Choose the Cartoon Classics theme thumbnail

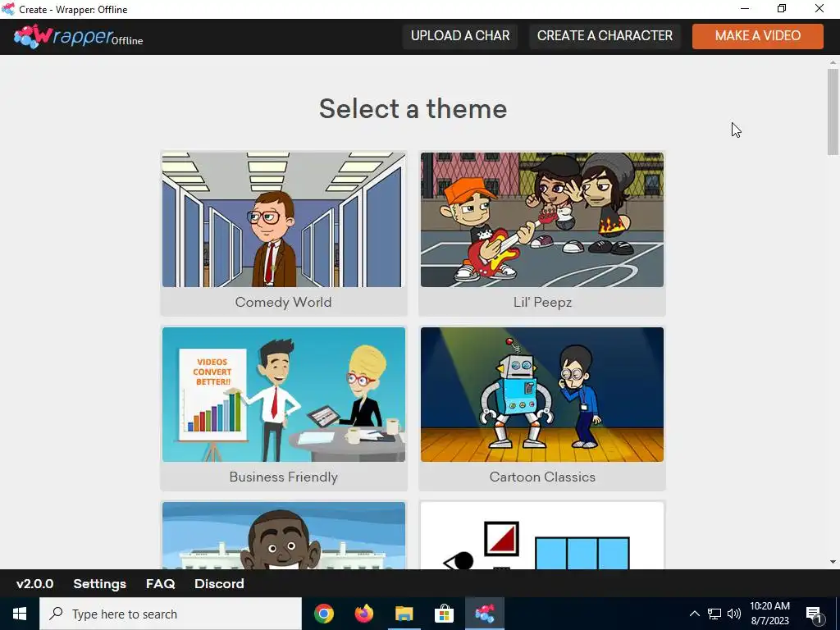point(542,395)
